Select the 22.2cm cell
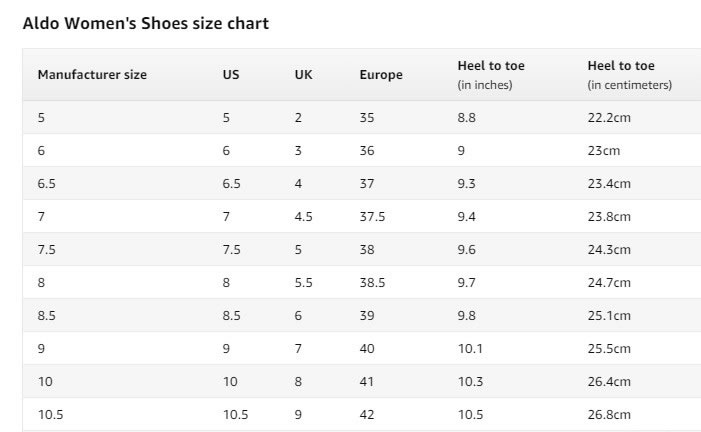The image size is (701, 432). click(x=609, y=118)
